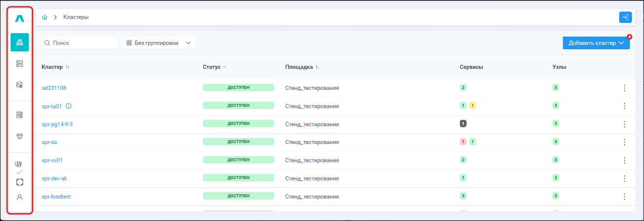Click the servers icon below Clusters in sidebar

coord(19,63)
